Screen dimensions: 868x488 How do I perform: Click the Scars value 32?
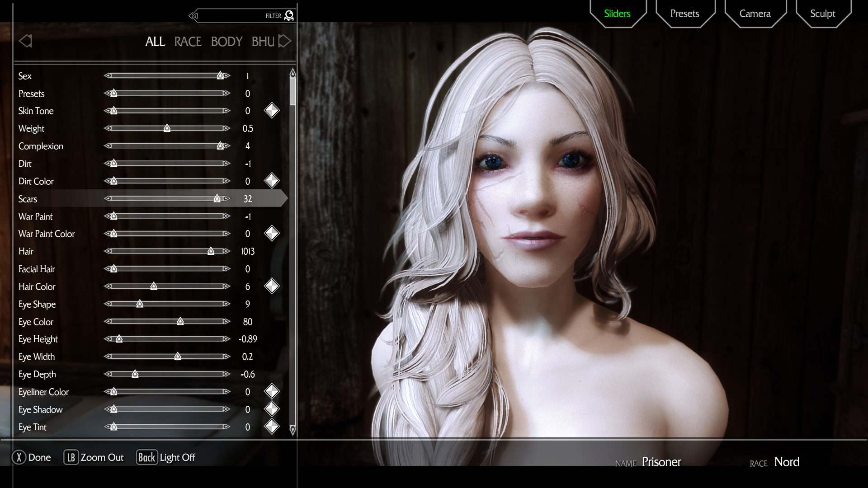[248, 198]
